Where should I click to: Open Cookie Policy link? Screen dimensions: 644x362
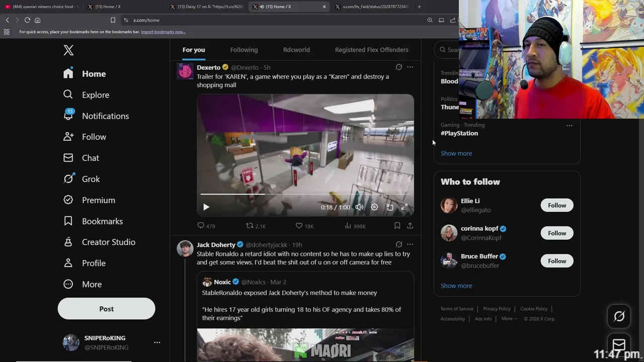(x=534, y=309)
